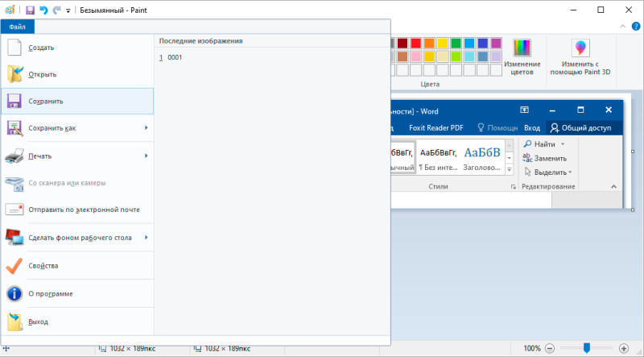The height and width of the screenshot is (357, 644).
Task: Launch Изменить с помощью Paint 3D
Action: point(580,56)
